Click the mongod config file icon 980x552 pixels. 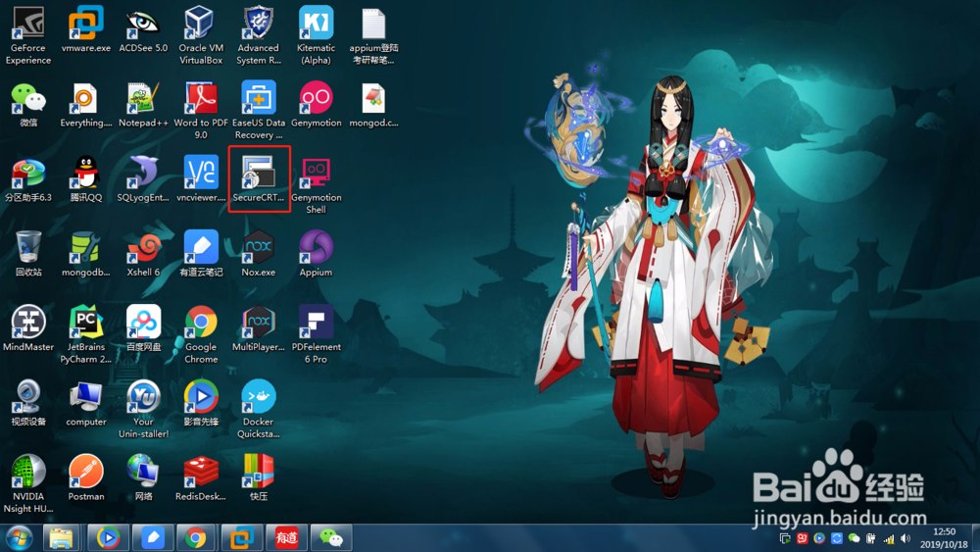click(373, 104)
